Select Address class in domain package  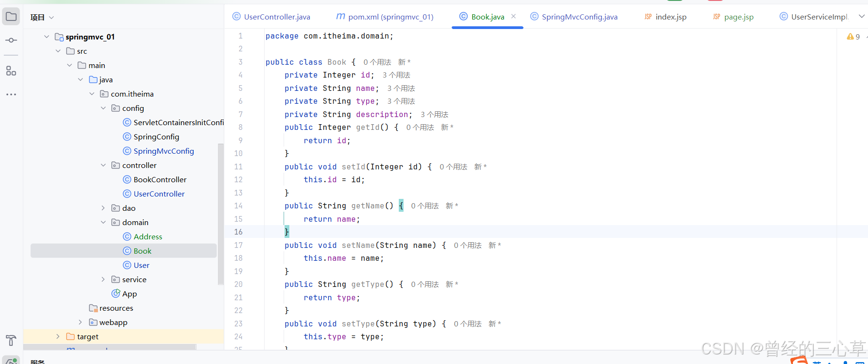point(143,236)
